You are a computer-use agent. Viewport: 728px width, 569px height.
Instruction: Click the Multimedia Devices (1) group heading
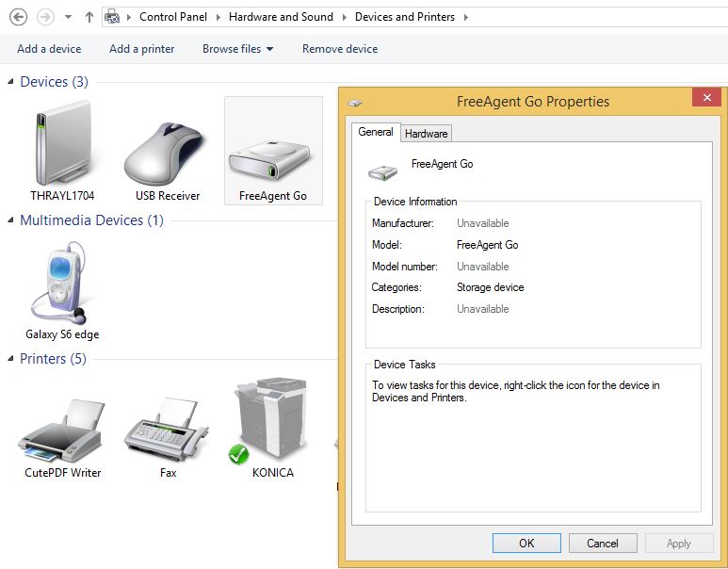tap(91, 220)
